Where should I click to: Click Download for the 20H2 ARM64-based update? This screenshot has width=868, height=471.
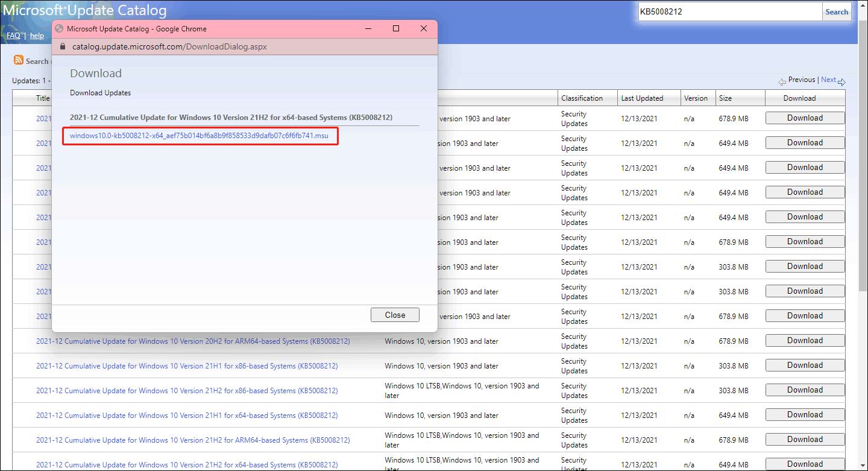(805, 341)
